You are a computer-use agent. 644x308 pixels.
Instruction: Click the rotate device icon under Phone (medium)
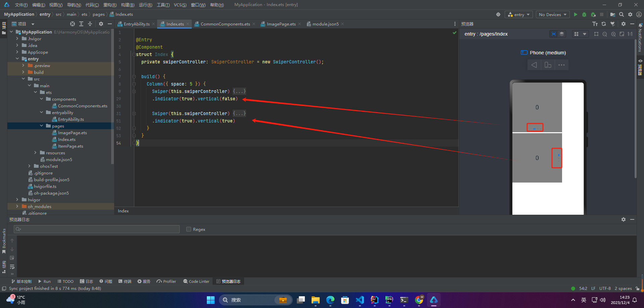pos(548,65)
